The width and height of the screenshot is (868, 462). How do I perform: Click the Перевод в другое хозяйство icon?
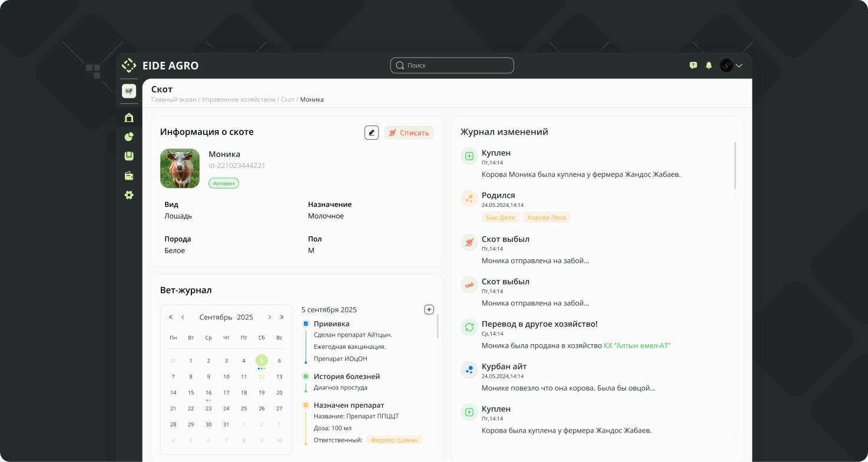point(469,327)
